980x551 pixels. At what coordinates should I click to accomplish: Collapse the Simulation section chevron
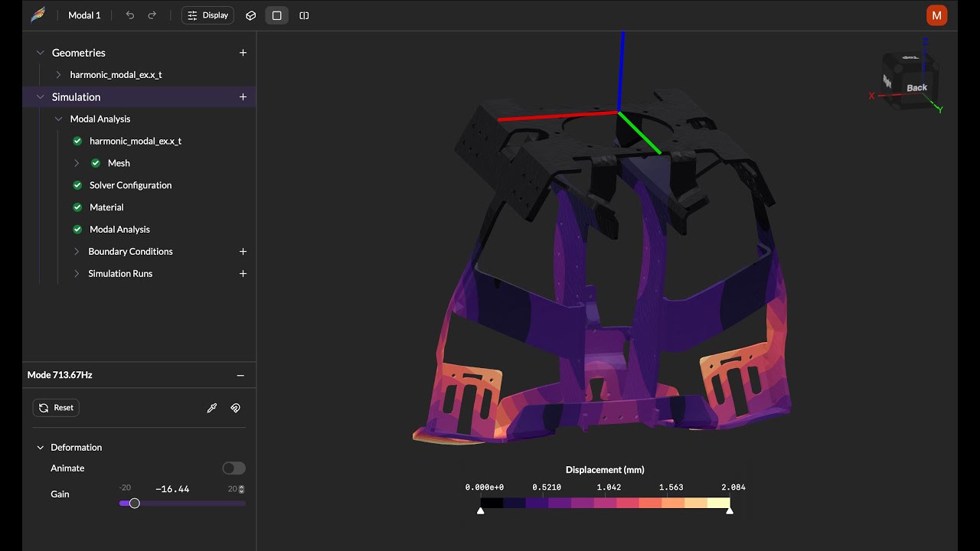coord(41,97)
